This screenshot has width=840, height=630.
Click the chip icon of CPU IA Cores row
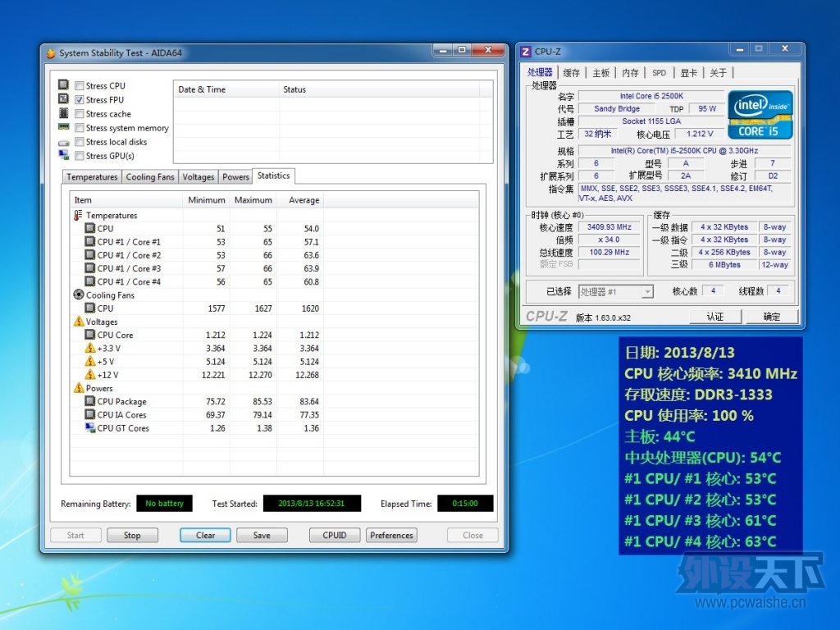[90, 414]
